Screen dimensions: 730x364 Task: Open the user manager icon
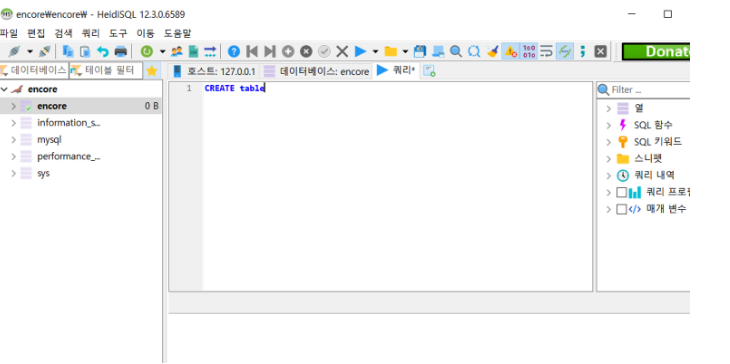point(176,51)
